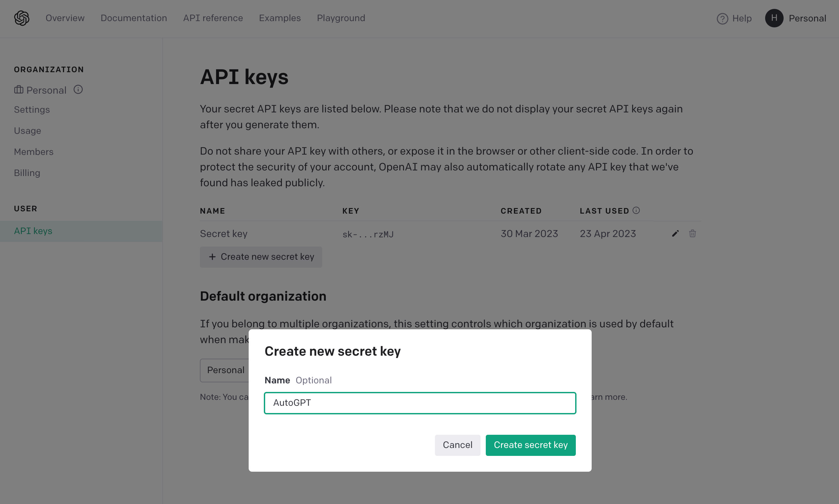The width and height of the screenshot is (839, 504).
Task: Click info icon next to Personal organization
Action: click(78, 89)
